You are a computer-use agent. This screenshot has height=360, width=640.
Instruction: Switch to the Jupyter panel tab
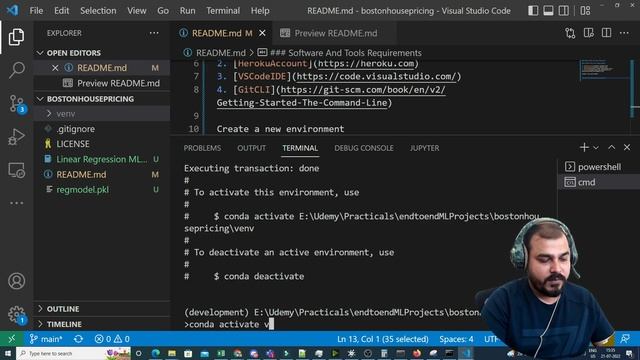point(424,148)
